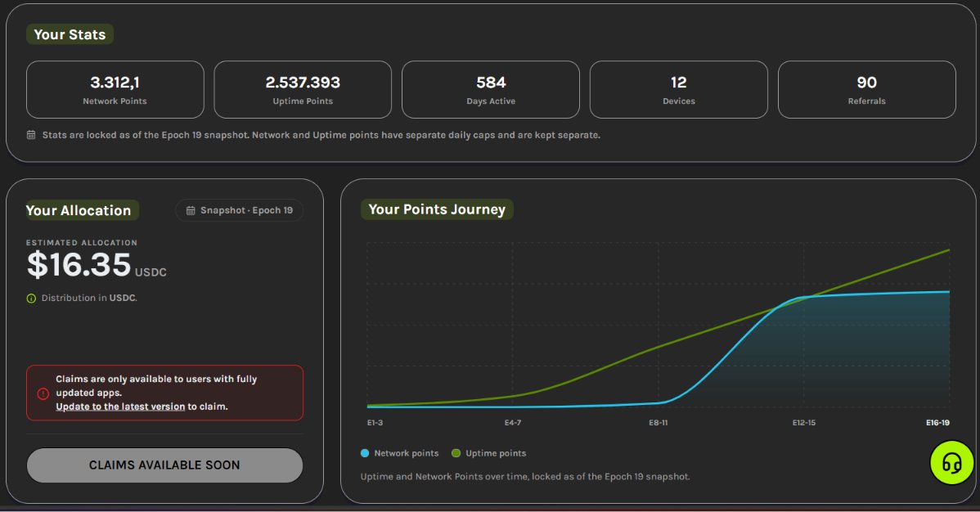The width and height of the screenshot is (980, 512).
Task: Click the E12-15 axis label
Action: (x=804, y=423)
